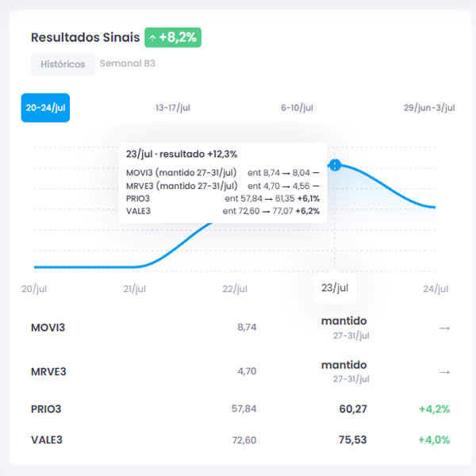
Task: Click the MRVE3 row arrow icon
Action: (x=444, y=372)
